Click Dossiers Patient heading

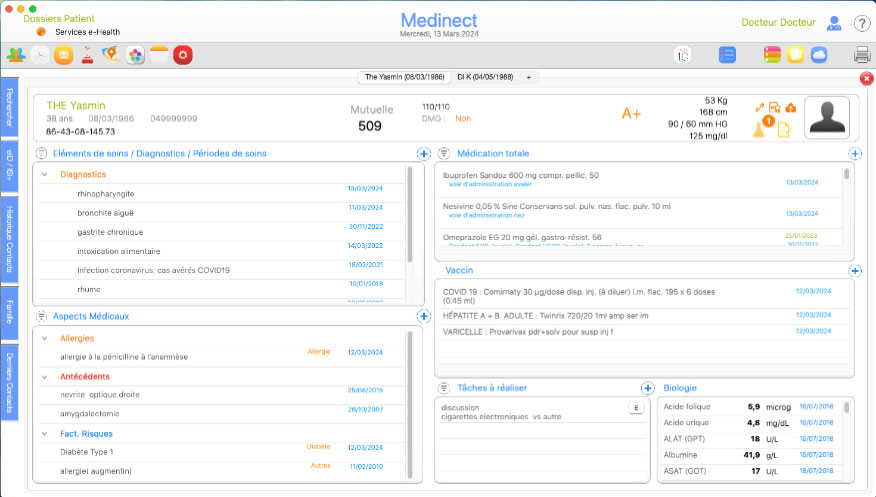59,18
